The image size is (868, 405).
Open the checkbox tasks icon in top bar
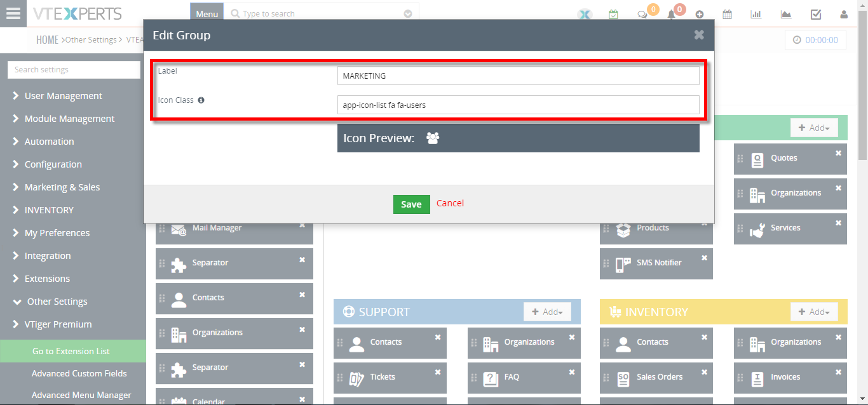click(x=816, y=14)
